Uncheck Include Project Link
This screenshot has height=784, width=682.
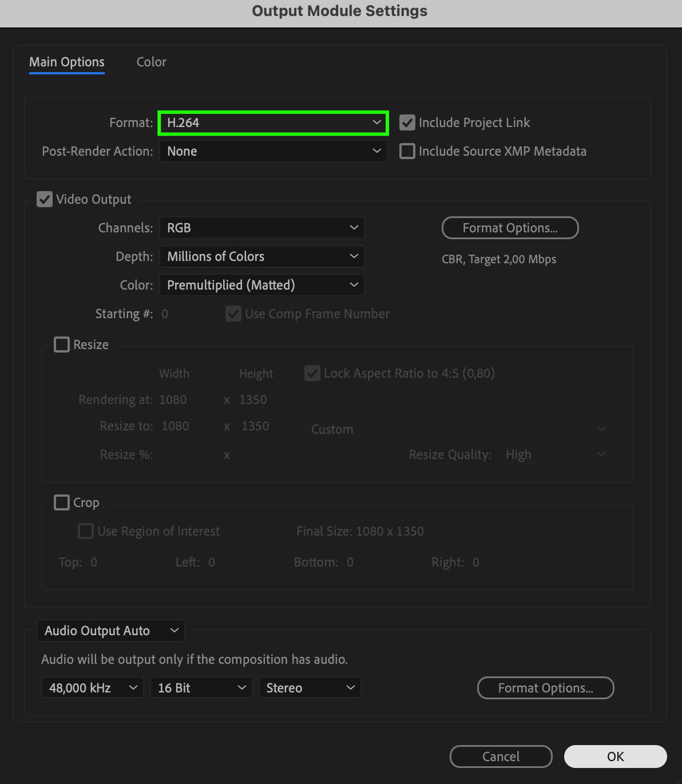(407, 122)
